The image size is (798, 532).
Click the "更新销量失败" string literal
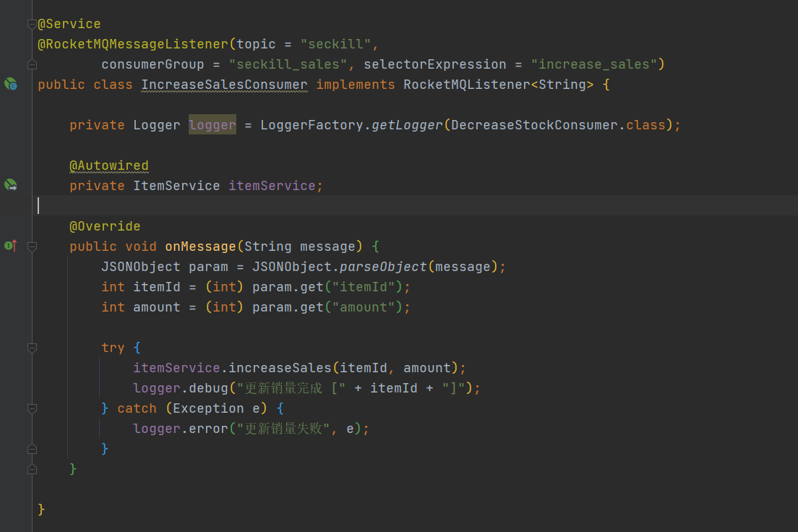(283, 429)
